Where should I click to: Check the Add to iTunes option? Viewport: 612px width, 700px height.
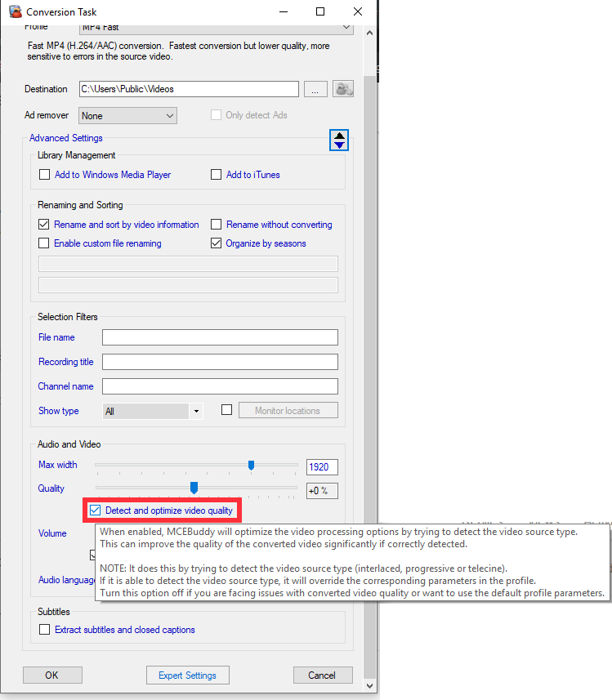point(217,175)
